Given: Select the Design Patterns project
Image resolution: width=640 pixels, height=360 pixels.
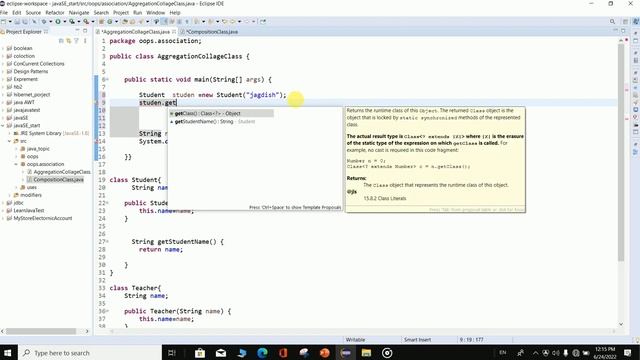Looking at the screenshot, I should [x=31, y=71].
